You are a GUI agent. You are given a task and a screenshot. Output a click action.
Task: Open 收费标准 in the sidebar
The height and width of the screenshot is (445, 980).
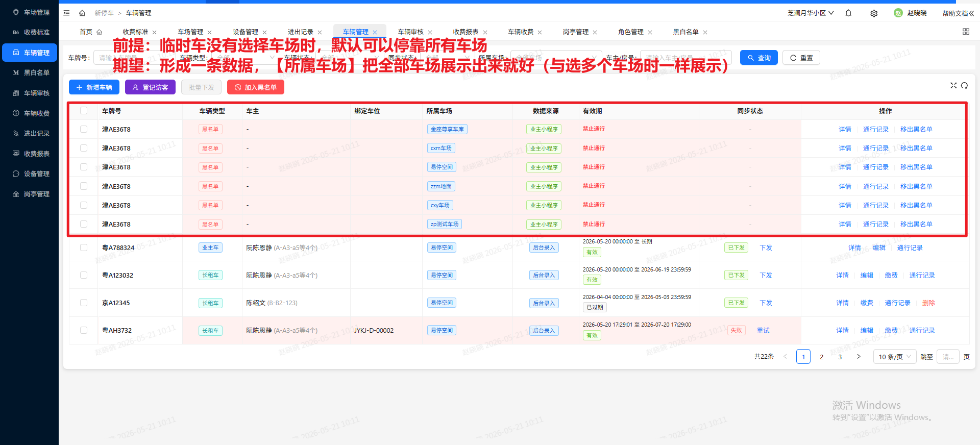click(x=30, y=32)
